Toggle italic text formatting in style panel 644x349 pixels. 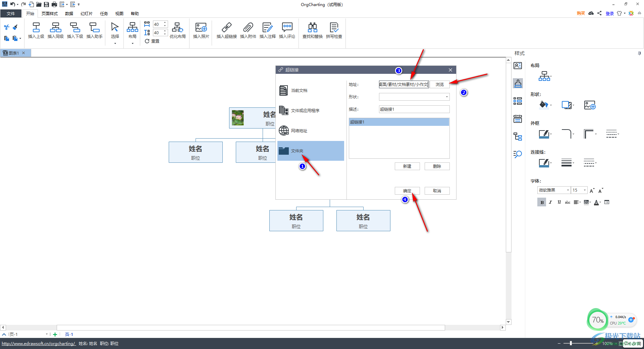(x=550, y=202)
